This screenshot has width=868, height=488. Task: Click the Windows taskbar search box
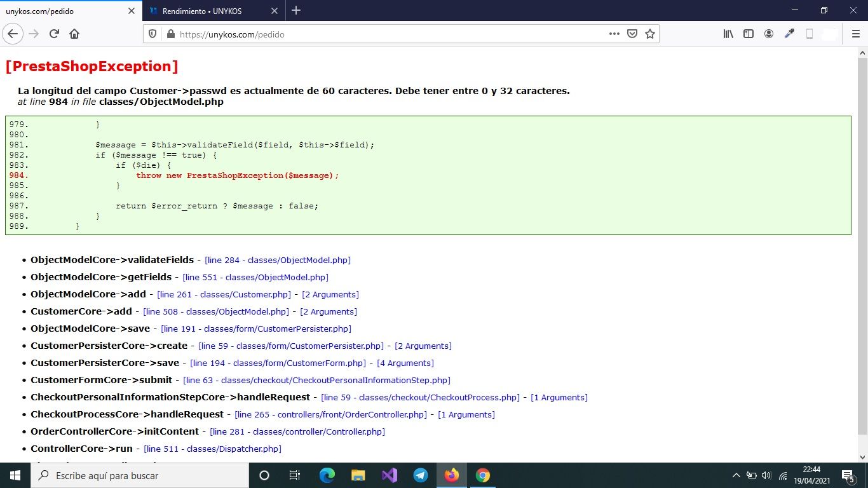click(139, 475)
